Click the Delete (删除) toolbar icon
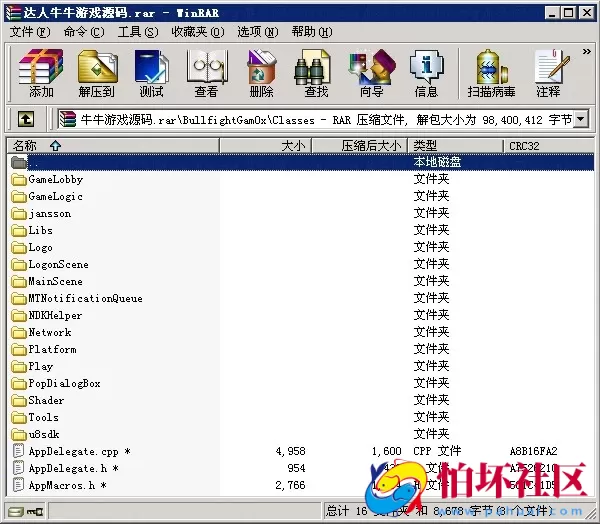This screenshot has height=524, width=600. (x=261, y=73)
